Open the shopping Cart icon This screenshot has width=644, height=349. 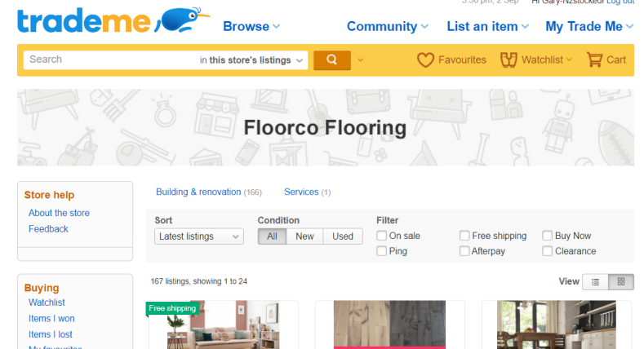tap(594, 60)
